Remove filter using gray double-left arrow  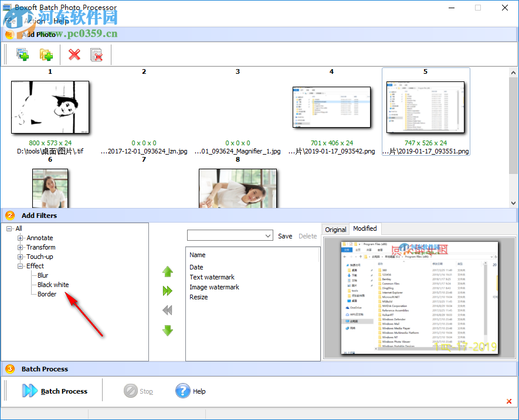[x=168, y=311]
